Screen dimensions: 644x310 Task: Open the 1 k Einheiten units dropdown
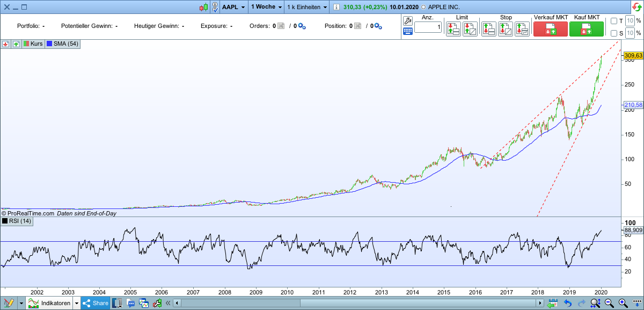(x=307, y=7)
